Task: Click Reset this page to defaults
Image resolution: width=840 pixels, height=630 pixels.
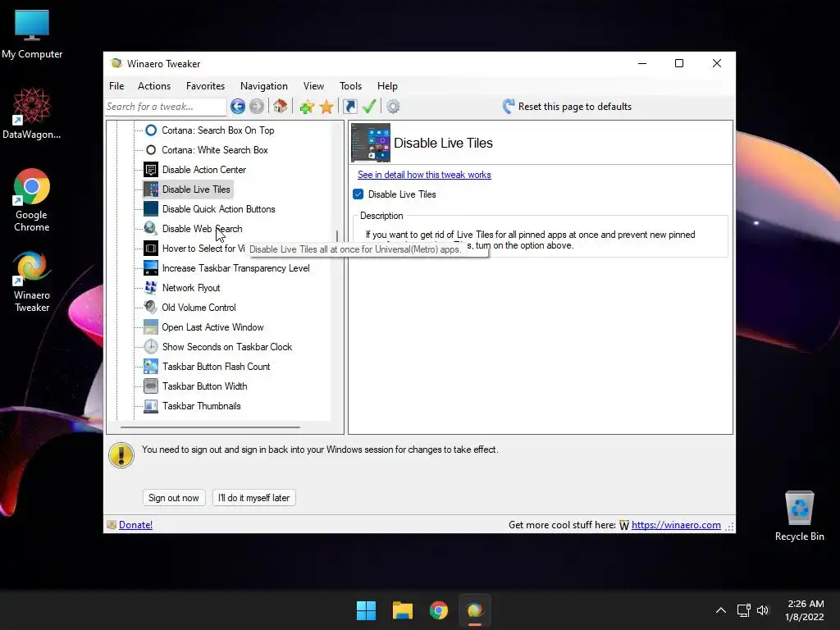Action: (x=567, y=107)
